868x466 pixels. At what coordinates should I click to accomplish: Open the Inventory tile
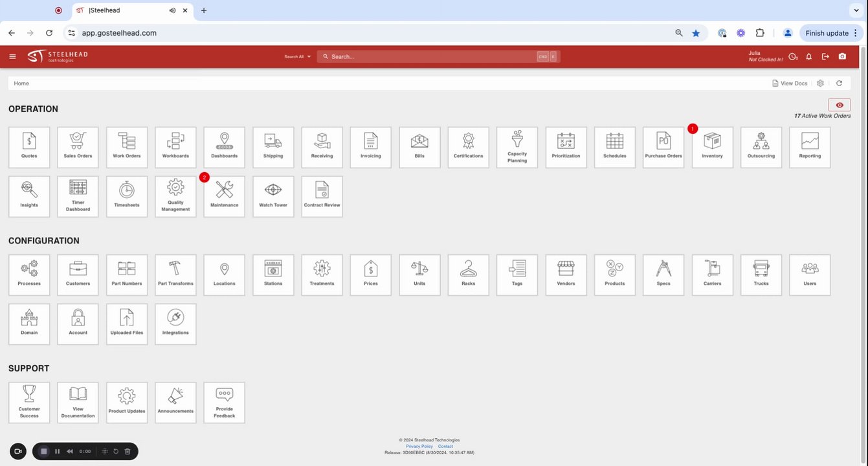713,148
